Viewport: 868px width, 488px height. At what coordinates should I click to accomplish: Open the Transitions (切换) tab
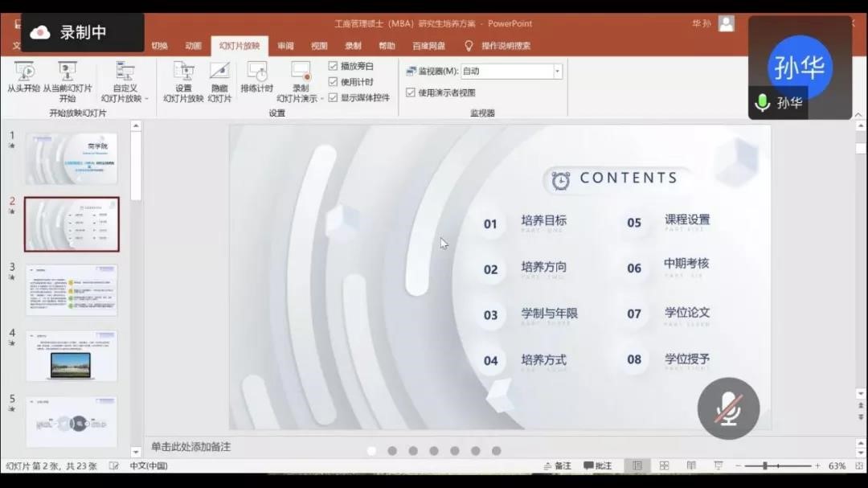[159, 45]
